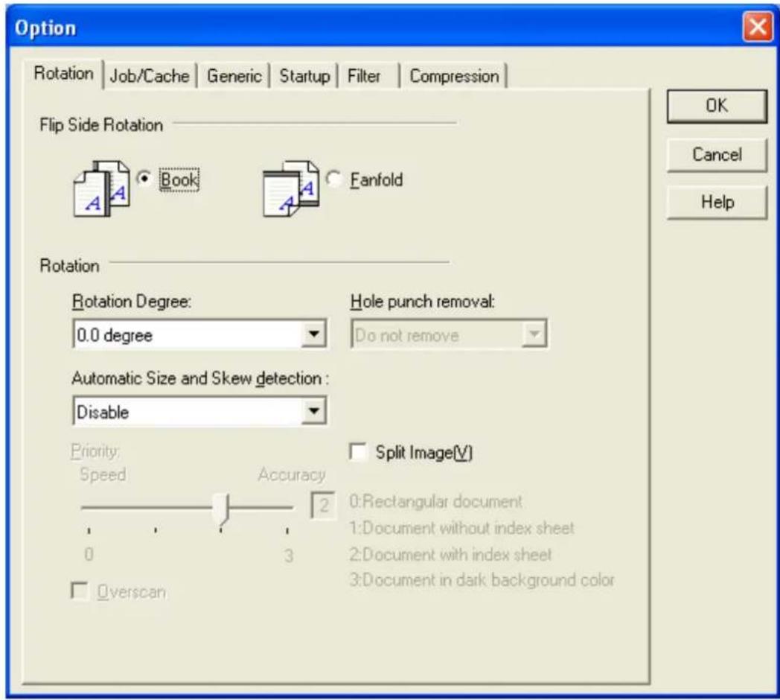The width and height of the screenshot is (780, 700).
Task: Click the 'Hole punch removal:' label
Action: 423,302
